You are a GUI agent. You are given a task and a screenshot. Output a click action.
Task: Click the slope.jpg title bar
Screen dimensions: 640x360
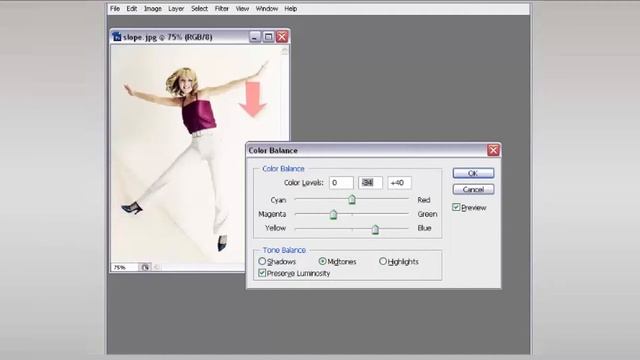pos(200,37)
